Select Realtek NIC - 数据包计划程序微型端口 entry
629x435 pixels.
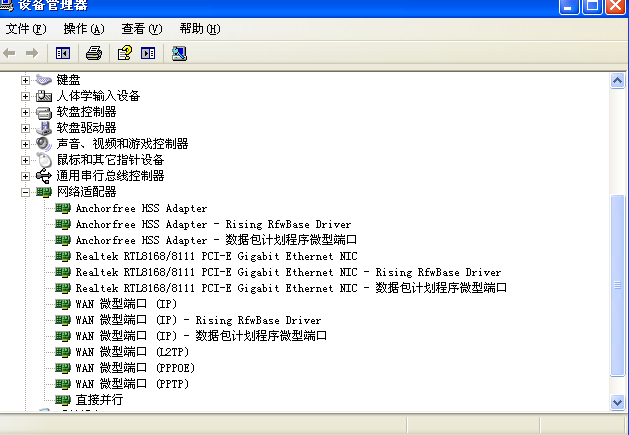click(291, 288)
